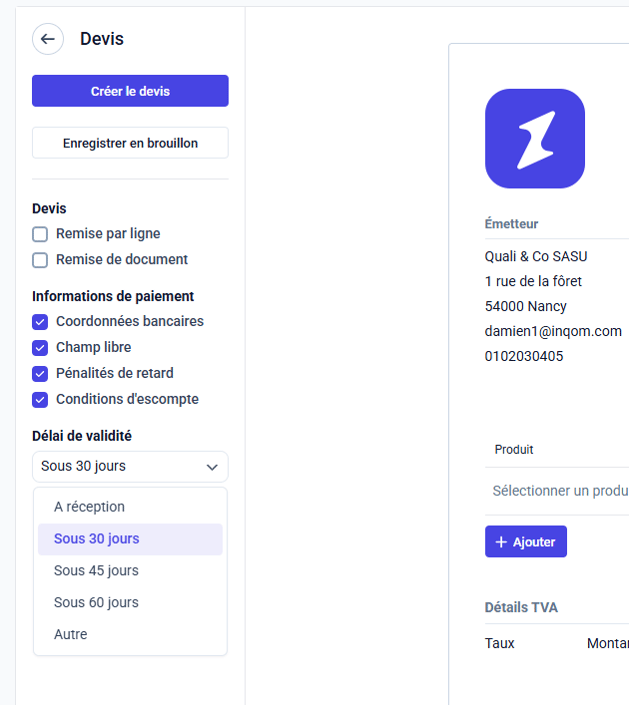This screenshot has height=705, width=629.
Task: Click the purple lightning logo
Action: pyautogui.click(x=535, y=139)
